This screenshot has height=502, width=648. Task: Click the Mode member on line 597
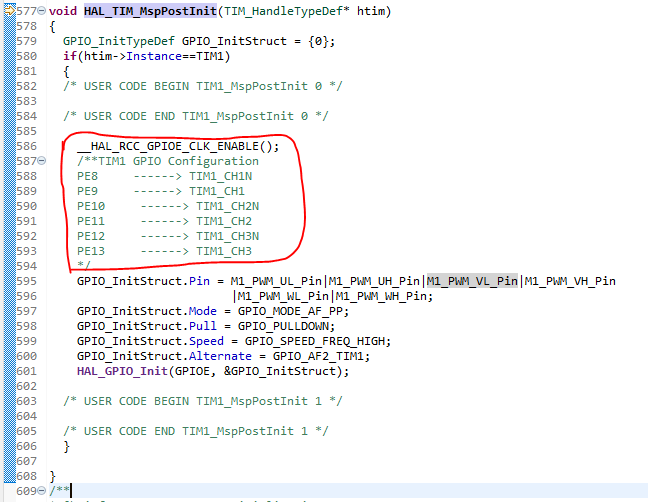point(202,311)
